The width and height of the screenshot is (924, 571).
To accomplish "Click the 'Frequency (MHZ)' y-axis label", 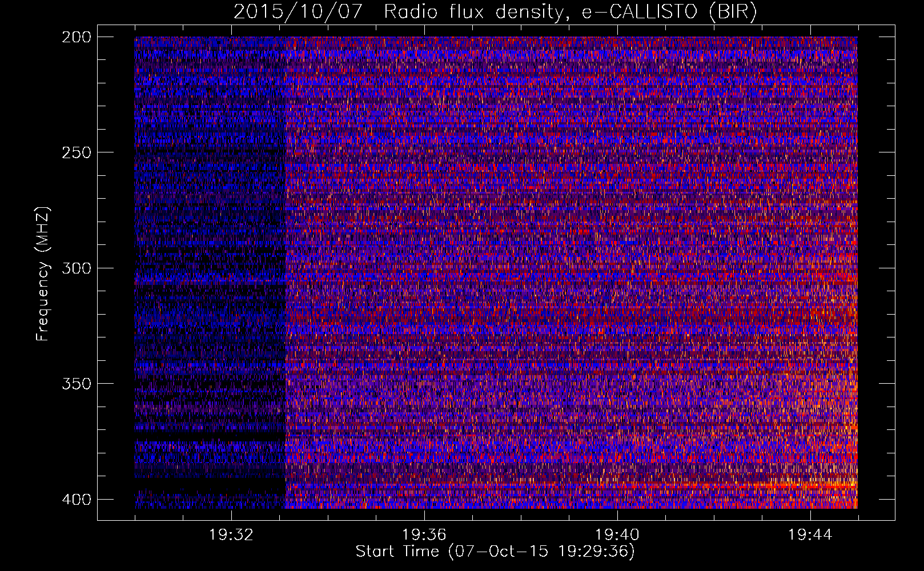I will click(43, 274).
